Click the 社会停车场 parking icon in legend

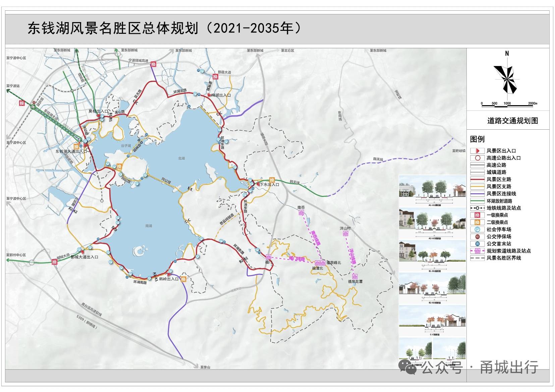click(x=477, y=230)
